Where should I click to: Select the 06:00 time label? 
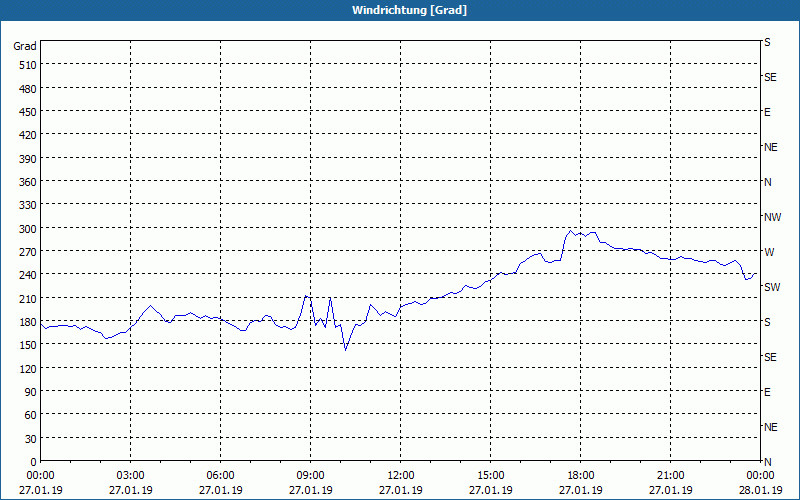pyautogui.click(x=220, y=476)
